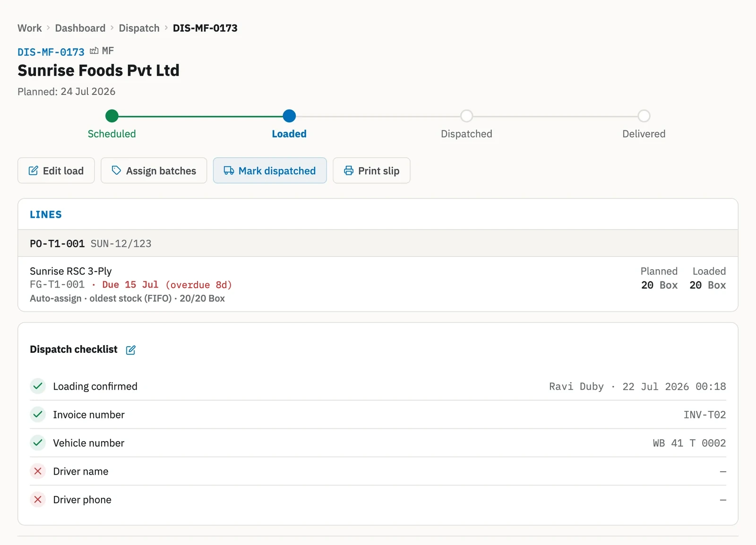Open the Dashboard breadcrumb link

click(80, 28)
